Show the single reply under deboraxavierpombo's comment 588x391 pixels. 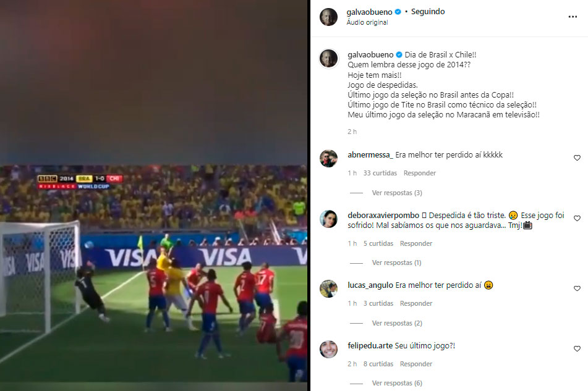396,263
